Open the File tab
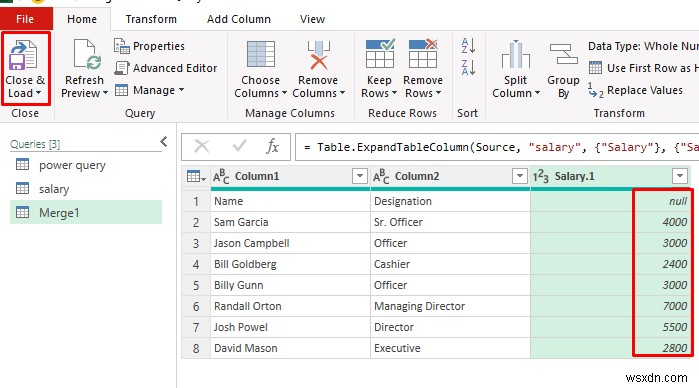Screen dimensions: 699x388 click(25, 19)
